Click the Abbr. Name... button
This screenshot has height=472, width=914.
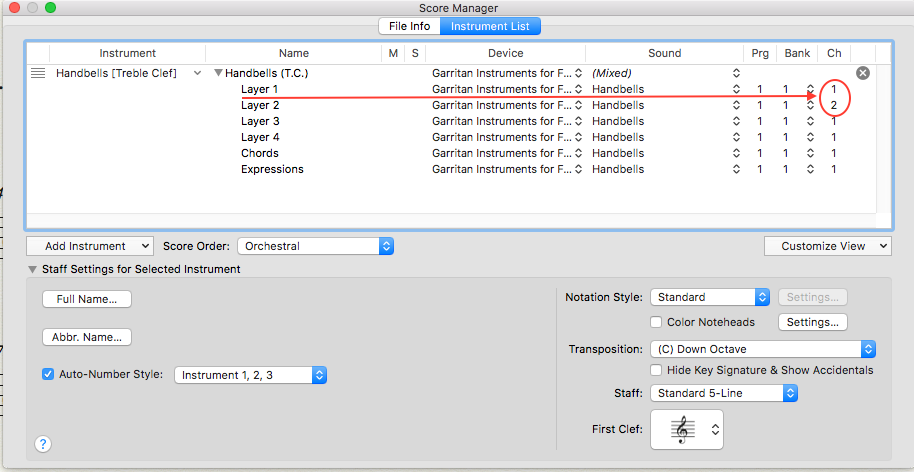click(x=87, y=337)
